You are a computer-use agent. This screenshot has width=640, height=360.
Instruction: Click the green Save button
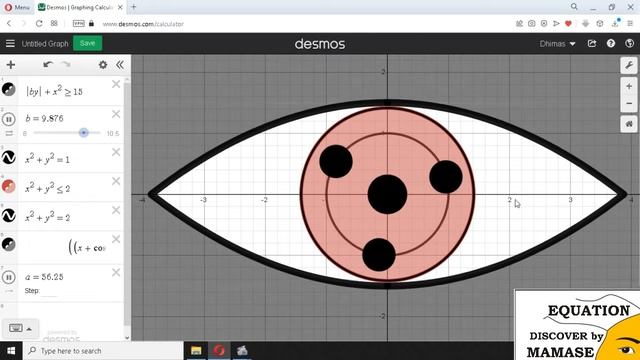87,43
